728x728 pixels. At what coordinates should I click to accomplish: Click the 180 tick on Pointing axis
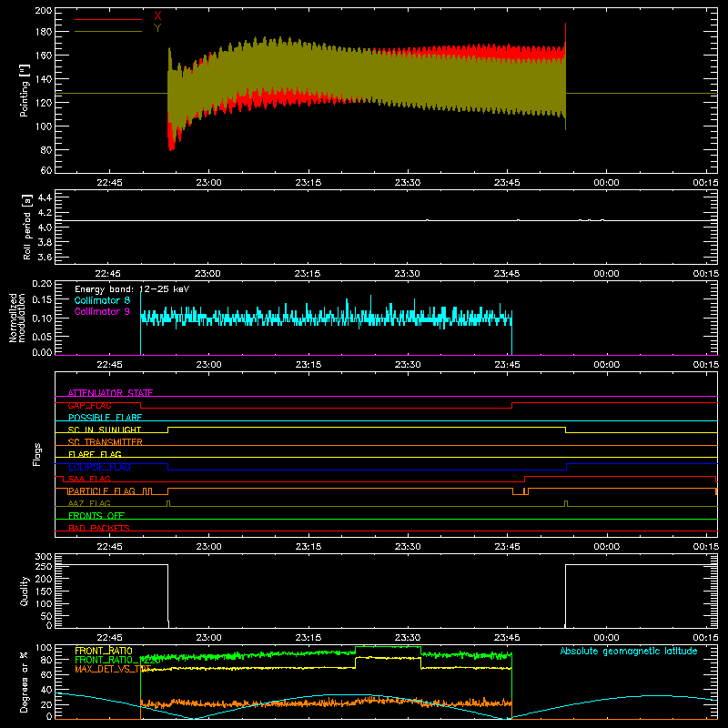[44, 32]
